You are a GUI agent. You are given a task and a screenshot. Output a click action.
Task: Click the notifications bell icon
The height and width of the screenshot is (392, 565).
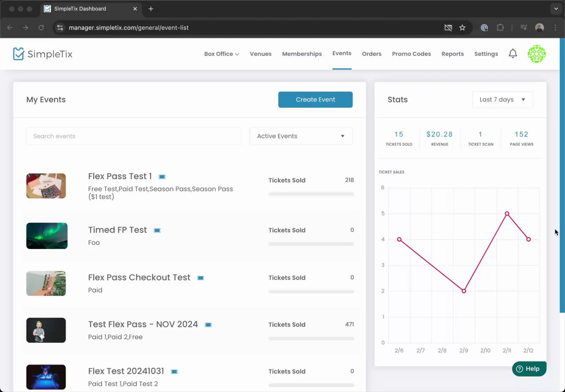pos(512,54)
